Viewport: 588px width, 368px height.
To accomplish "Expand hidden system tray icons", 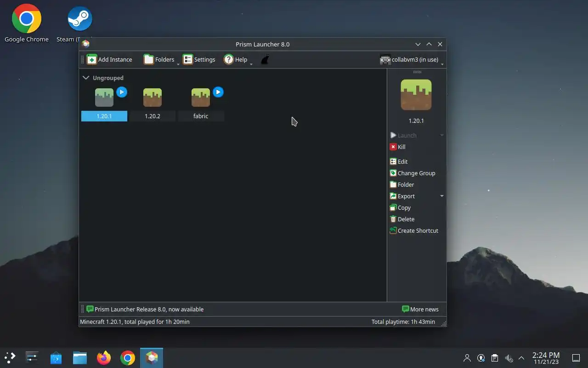I will pyautogui.click(x=521, y=358).
